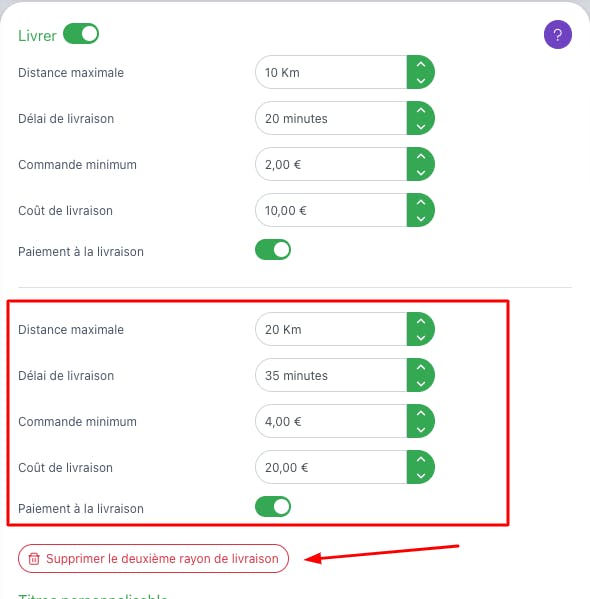Toggle the Livrer delivery switch
Image resolution: width=590 pixels, height=599 pixels.
[x=81, y=34]
